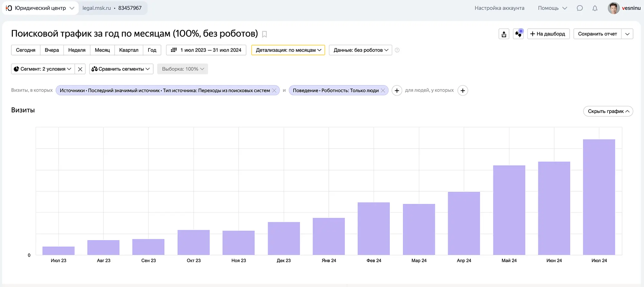Click the 'Июл 24' bar in chart

click(599, 197)
